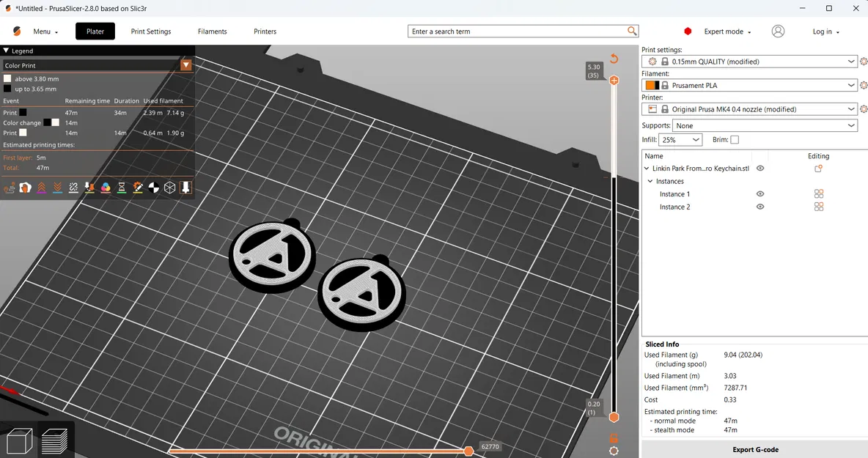
Task: Click black swatch for up to 3.65 mm
Action: click(x=7, y=89)
